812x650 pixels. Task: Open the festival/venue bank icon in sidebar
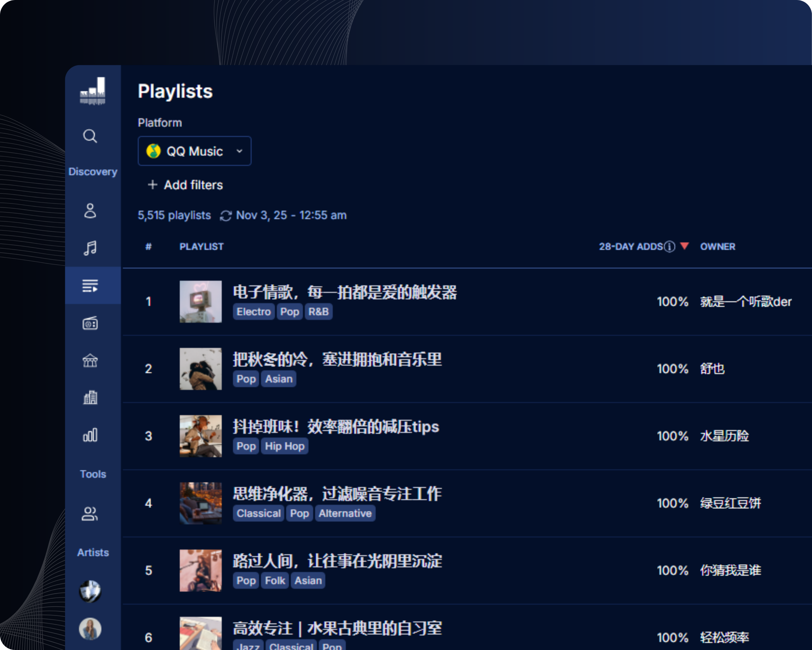tap(90, 360)
